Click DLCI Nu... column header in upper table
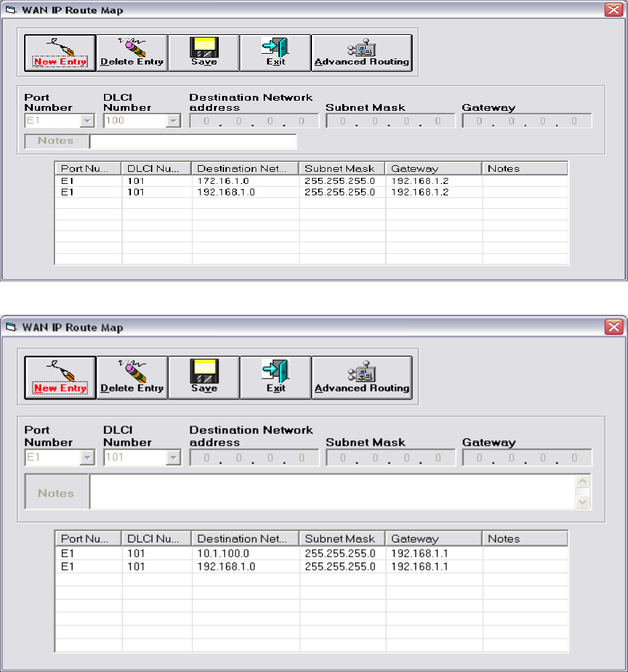This screenshot has width=628, height=672. click(x=157, y=169)
